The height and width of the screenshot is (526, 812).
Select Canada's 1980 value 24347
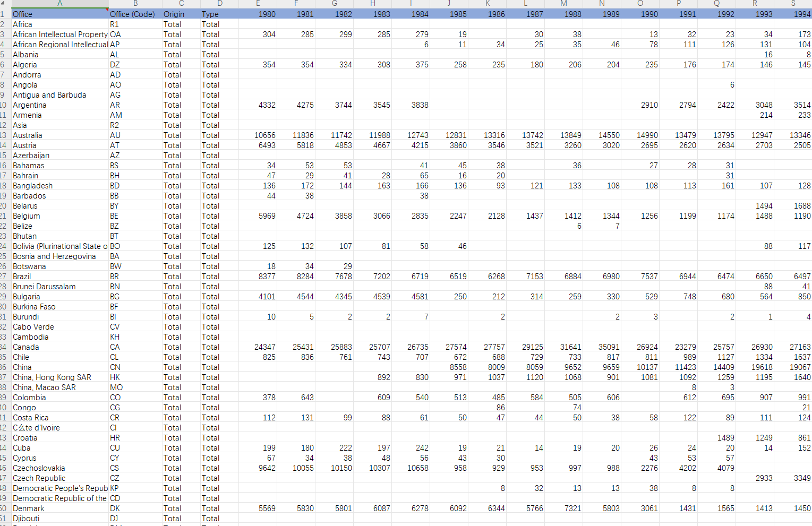tap(258, 347)
